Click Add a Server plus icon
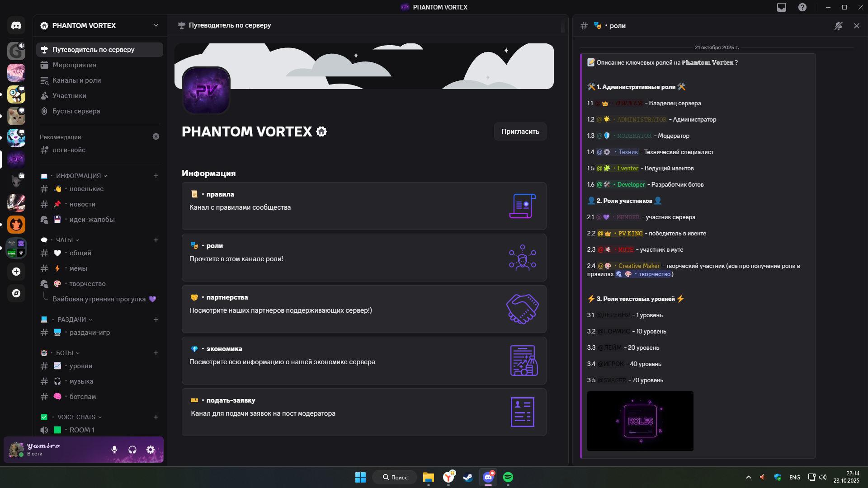This screenshot has width=868, height=488. (x=16, y=272)
